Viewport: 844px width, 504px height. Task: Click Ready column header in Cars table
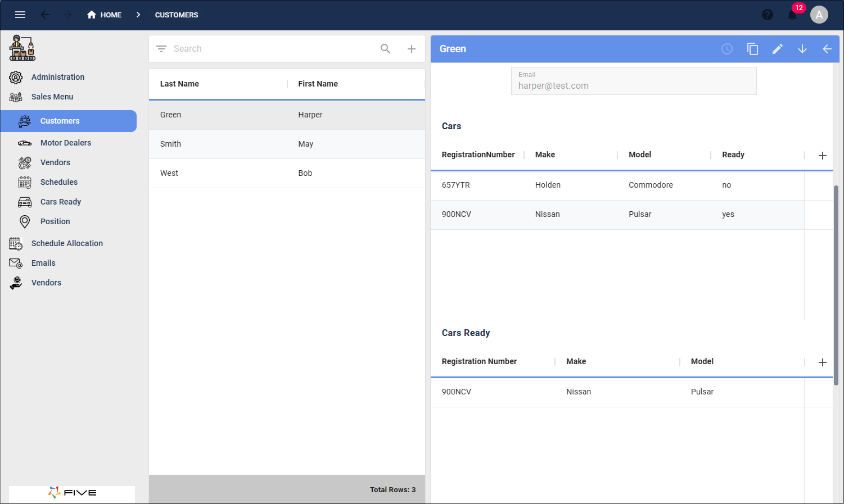pyautogui.click(x=733, y=155)
